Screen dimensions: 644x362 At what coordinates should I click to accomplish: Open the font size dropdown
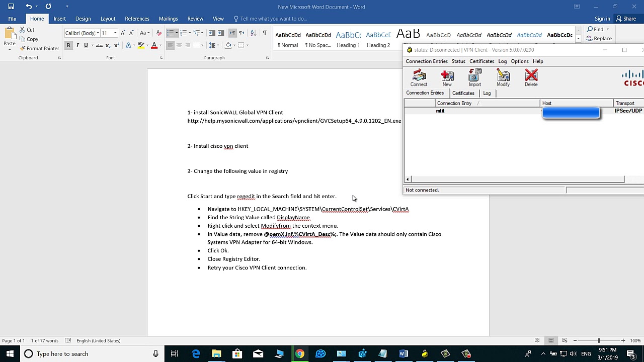[x=115, y=33]
